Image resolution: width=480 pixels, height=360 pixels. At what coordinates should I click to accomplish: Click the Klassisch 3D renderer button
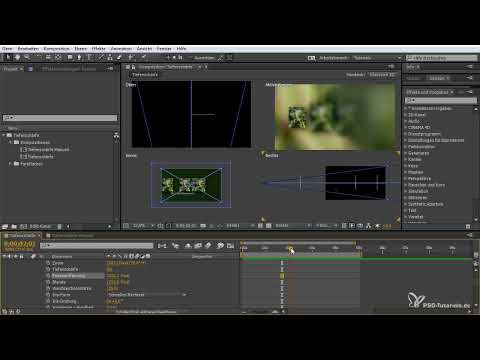coord(382,75)
